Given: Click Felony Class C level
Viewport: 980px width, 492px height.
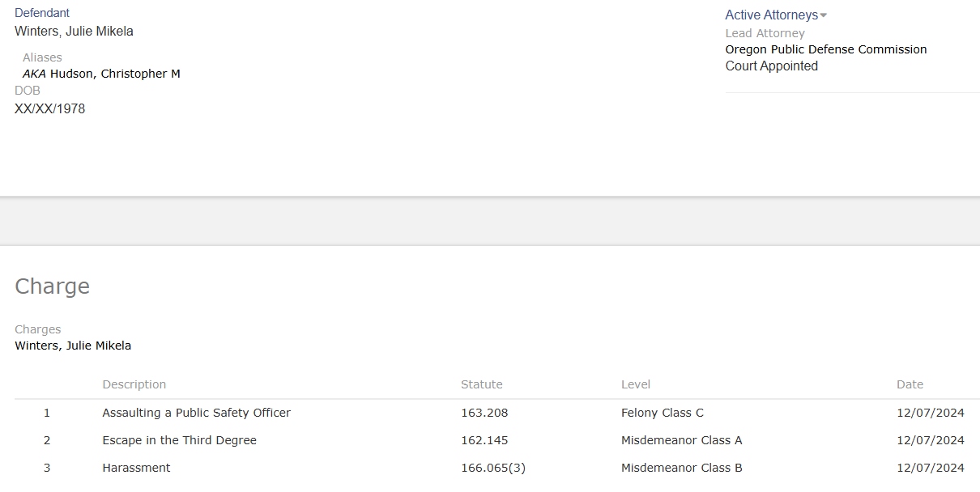Looking at the screenshot, I should tap(662, 413).
